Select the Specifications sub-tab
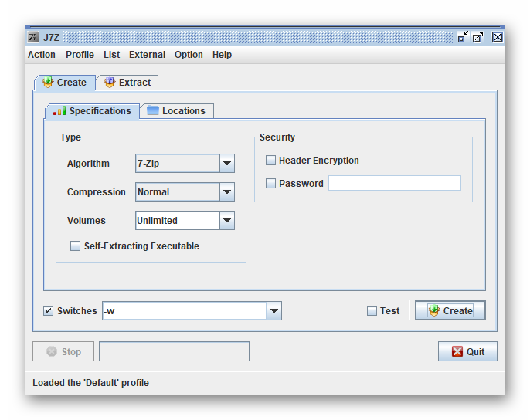This screenshot has height=420, width=530. 92,111
